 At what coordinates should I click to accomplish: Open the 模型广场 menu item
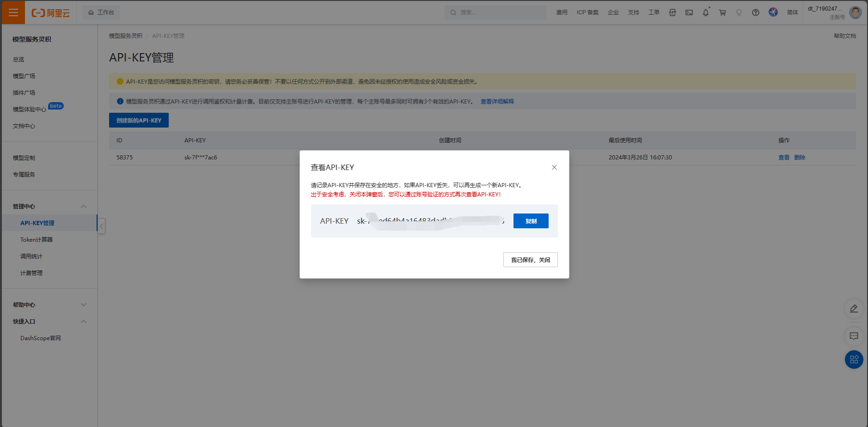coord(24,75)
